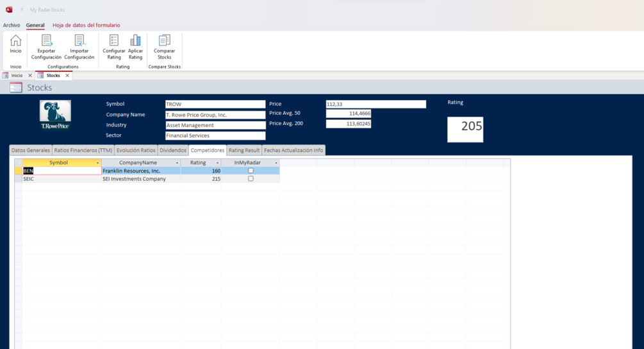Image resolution: width=644 pixels, height=349 pixels.
Task: Open Fechas Actualización Info tab
Action: (293, 150)
